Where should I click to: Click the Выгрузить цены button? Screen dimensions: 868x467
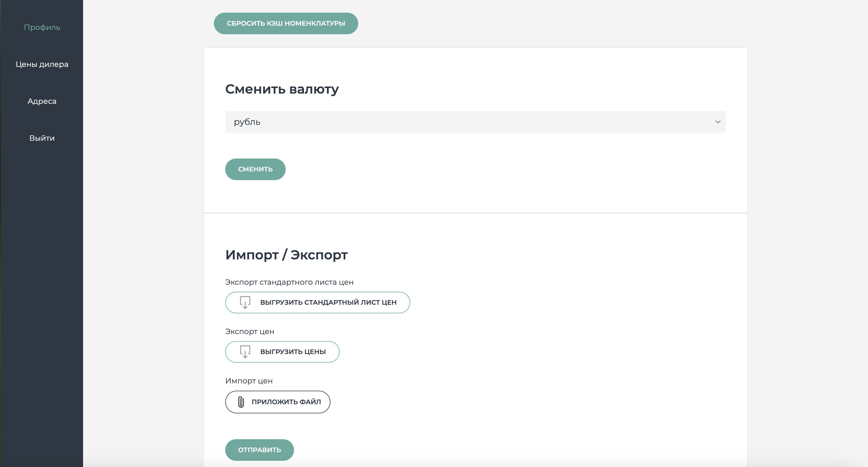tap(282, 352)
